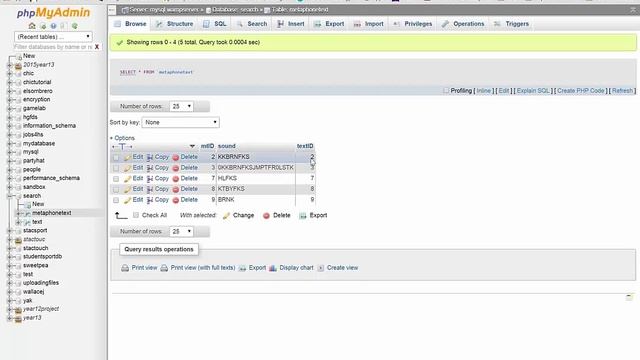Click the Copy icon for row KKBRNFKS
Viewport: 640px width, 360px height.
150,157
